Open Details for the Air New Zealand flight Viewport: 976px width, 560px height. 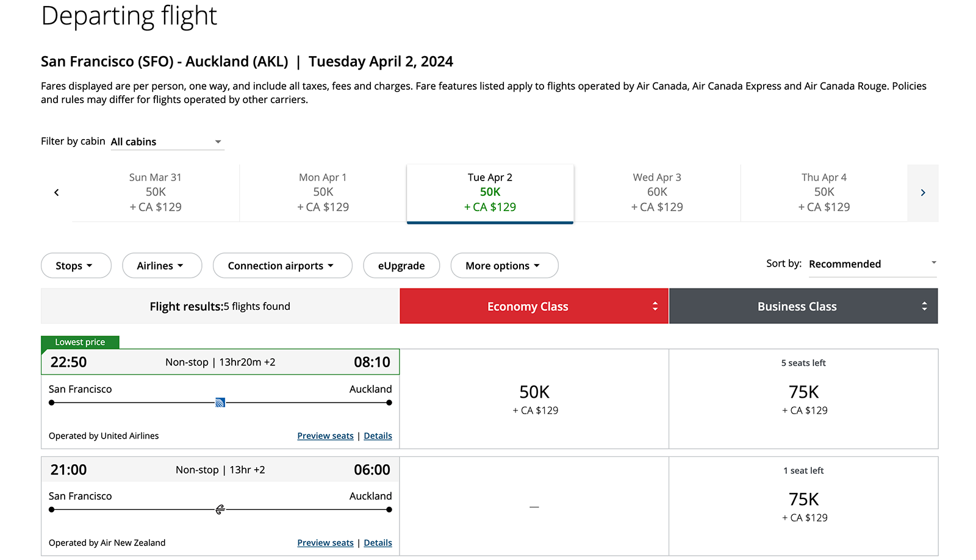click(378, 543)
